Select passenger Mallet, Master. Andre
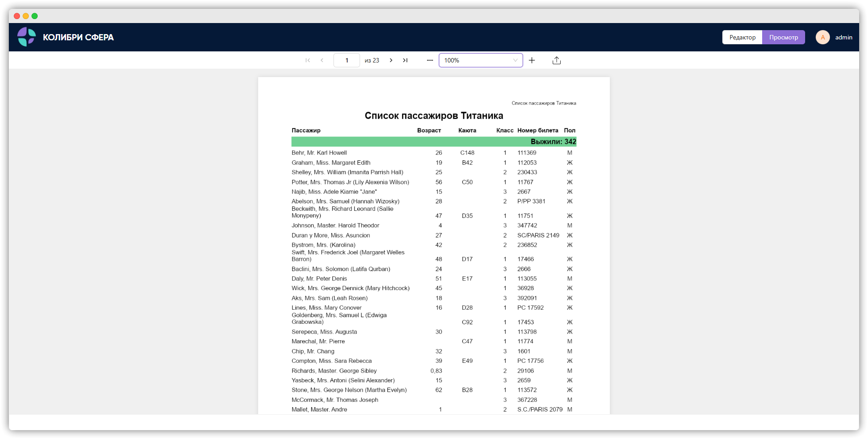 319,409
